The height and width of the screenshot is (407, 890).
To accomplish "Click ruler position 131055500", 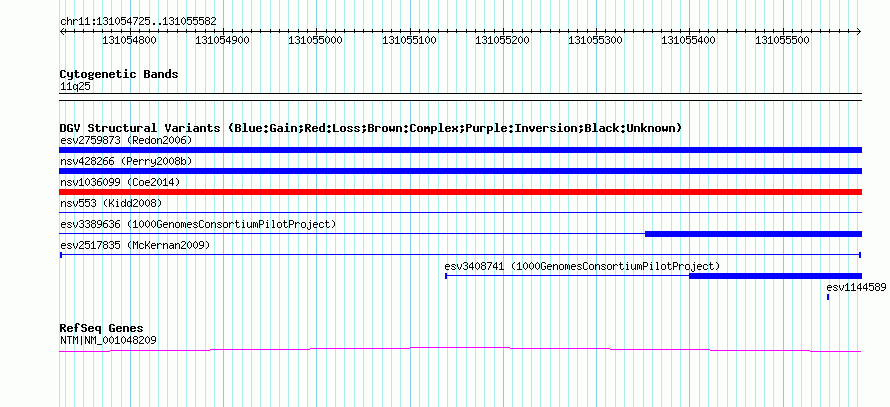I will point(782,41).
